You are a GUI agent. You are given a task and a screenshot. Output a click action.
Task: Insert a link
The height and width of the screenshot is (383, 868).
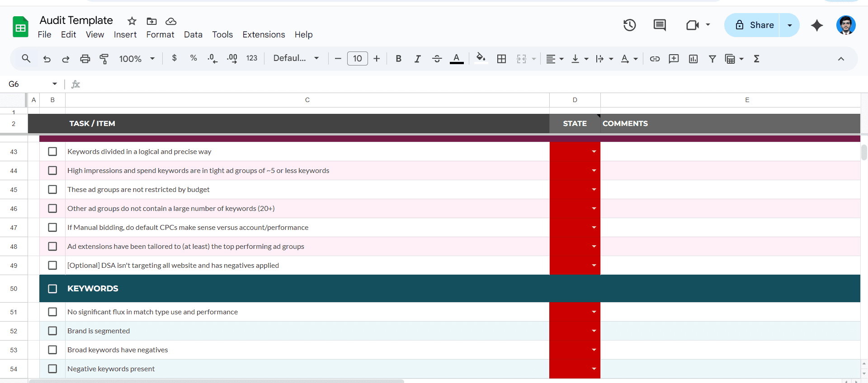pyautogui.click(x=655, y=59)
